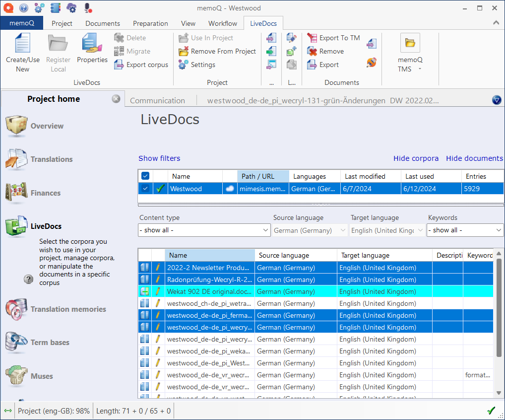Open Content type dropdown
The height and width of the screenshot is (420, 505).
pyautogui.click(x=204, y=230)
